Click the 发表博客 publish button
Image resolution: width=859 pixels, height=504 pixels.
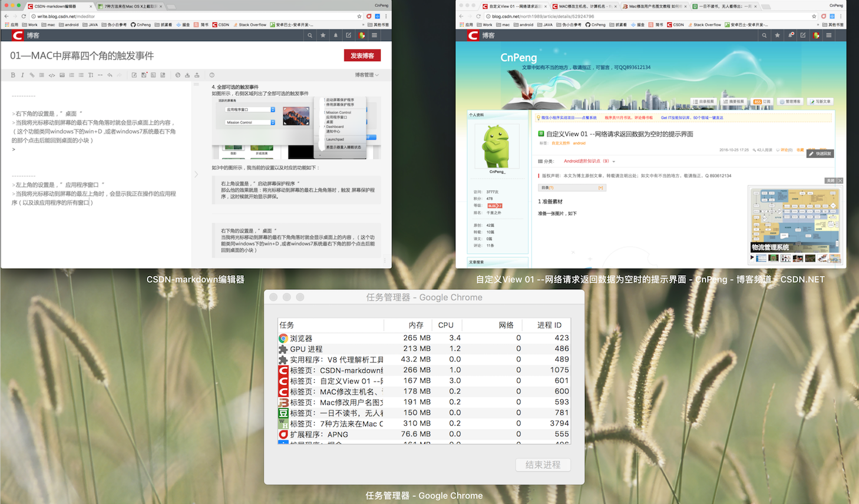362,55
